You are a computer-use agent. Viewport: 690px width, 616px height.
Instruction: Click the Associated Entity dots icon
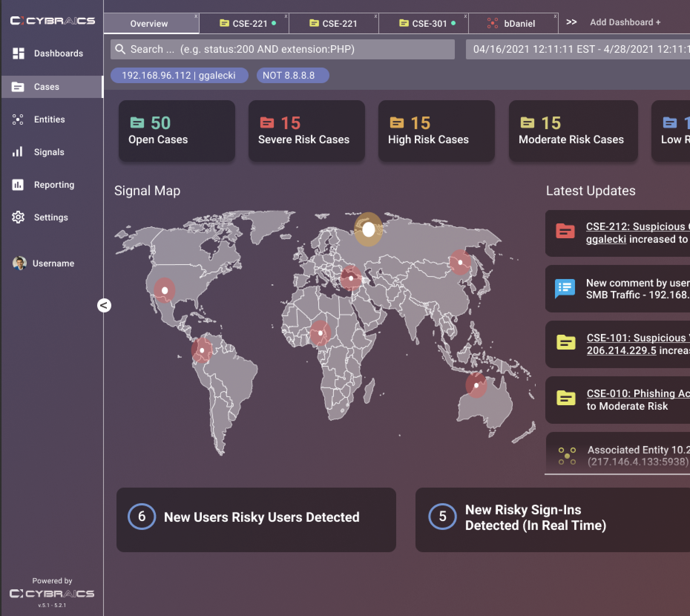pyautogui.click(x=567, y=456)
